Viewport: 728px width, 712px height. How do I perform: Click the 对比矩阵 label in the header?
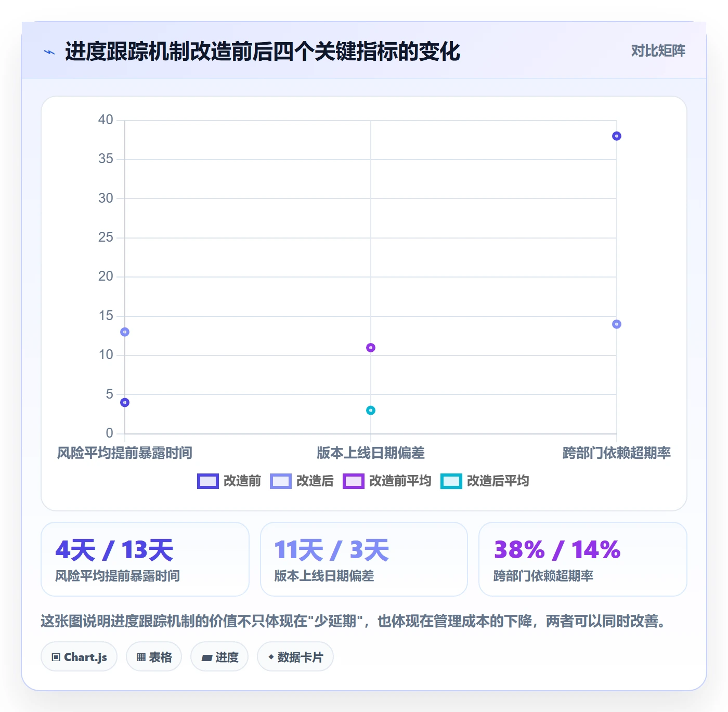pyautogui.click(x=658, y=51)
